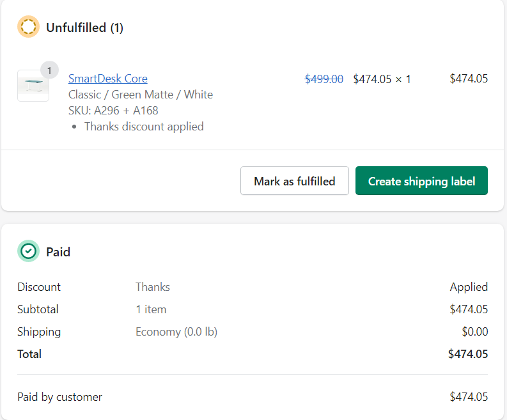Image resolution: width=507 pixels, height=420 pixels.
Task: Click the Paid section heading
Action: pos(58,252)
